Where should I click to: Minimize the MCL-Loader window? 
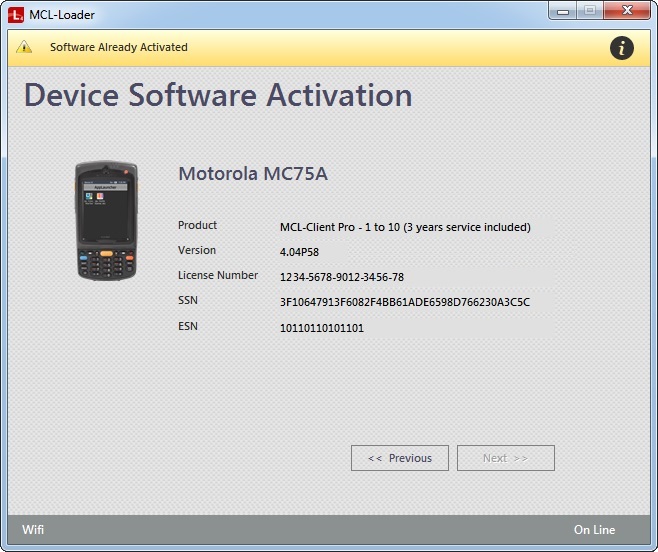[x=564, y=11]
